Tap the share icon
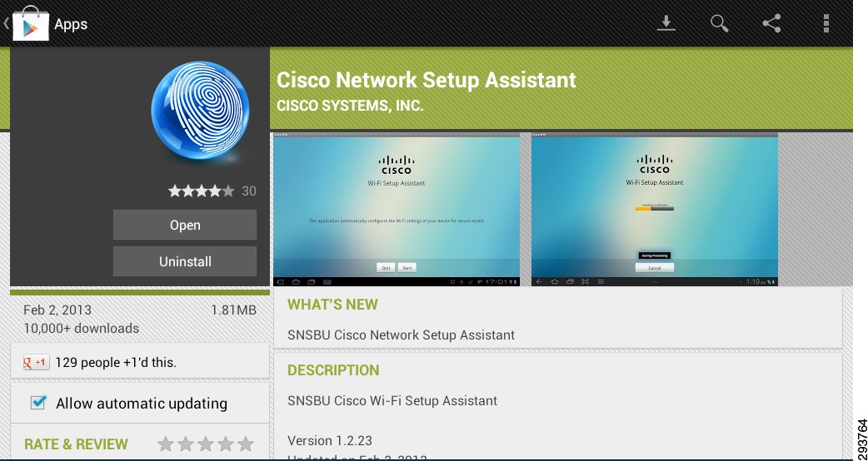The width and height of the screenshot is (868, 461). pos(771,23)
